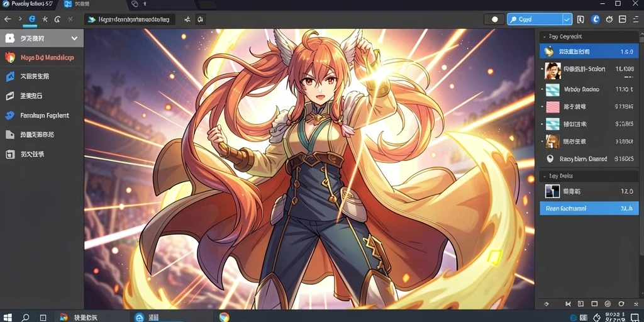This screenshot has height=322, width=644.
Task: Click the blue circular 'C' icon, top-right toolbar
Action: coord(595,19)
